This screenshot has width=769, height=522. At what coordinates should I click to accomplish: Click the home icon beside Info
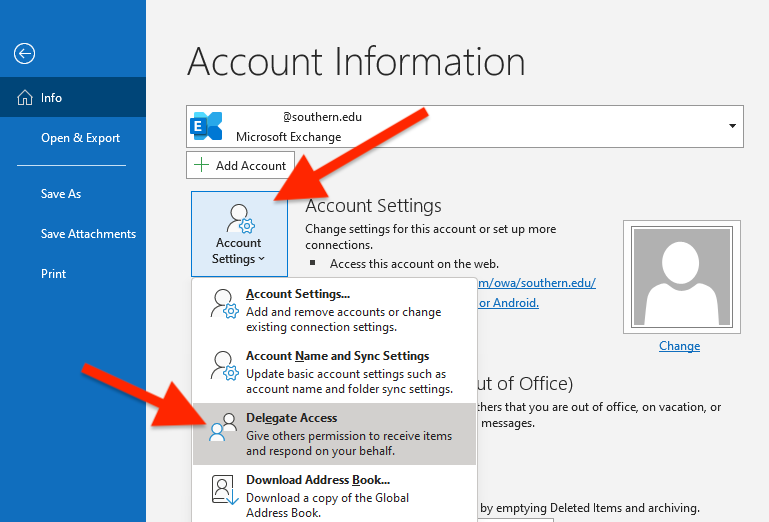point(25,98)
